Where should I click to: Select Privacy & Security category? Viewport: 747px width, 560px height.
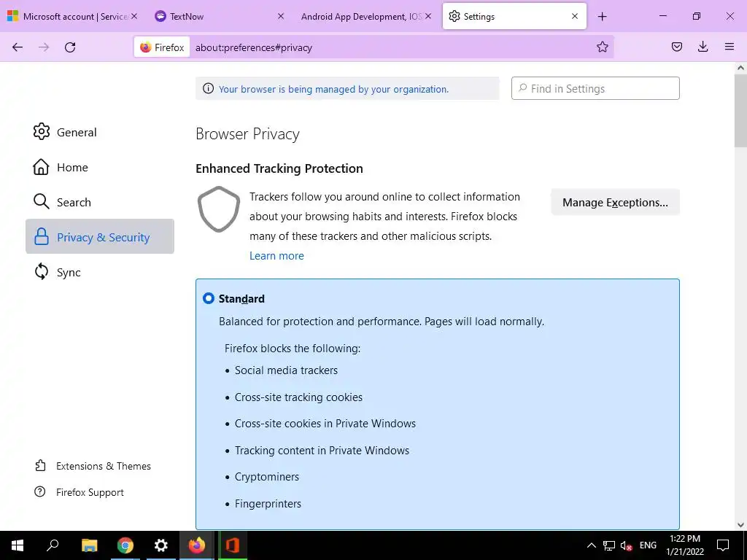99,237
